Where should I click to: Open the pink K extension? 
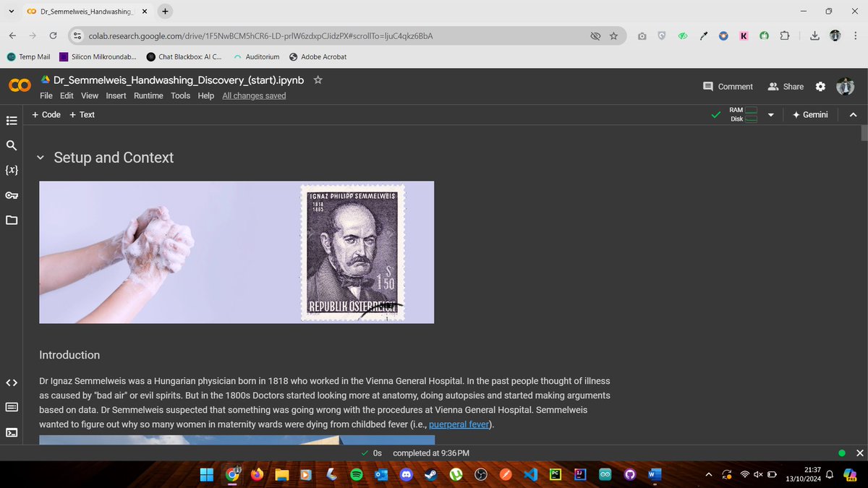tap(744, 35)
